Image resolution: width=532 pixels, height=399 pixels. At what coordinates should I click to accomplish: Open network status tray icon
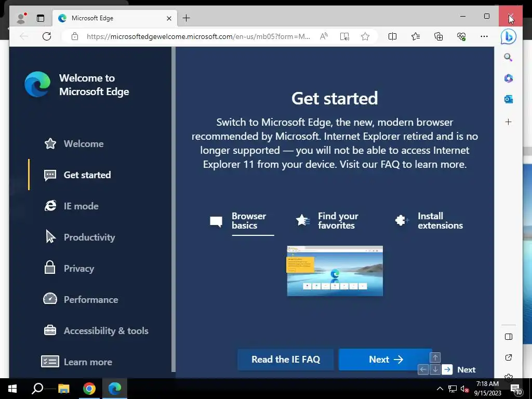(x=453, y=389)
